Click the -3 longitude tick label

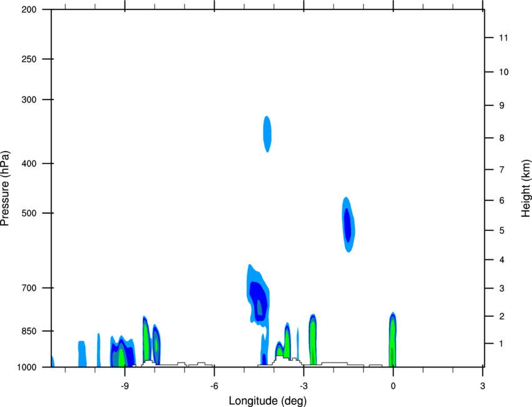[304, 386]
